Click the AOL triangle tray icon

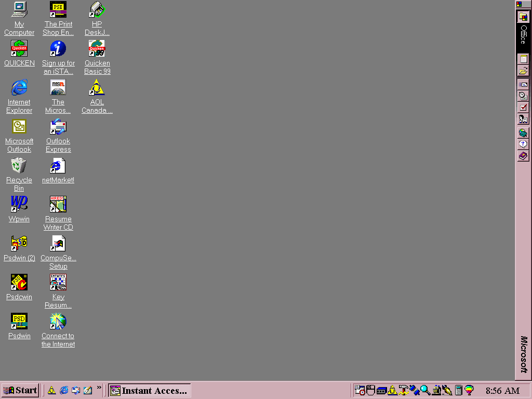click(393, 390)
